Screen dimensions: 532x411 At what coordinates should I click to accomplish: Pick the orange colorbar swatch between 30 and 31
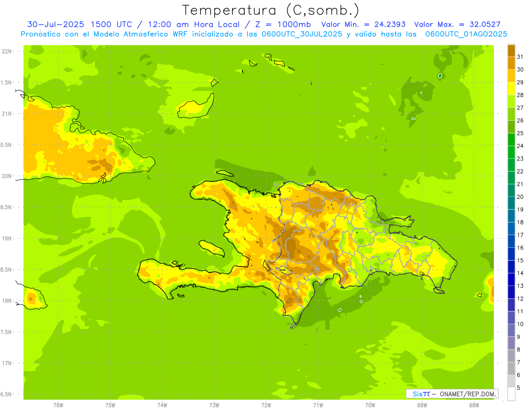511,63
